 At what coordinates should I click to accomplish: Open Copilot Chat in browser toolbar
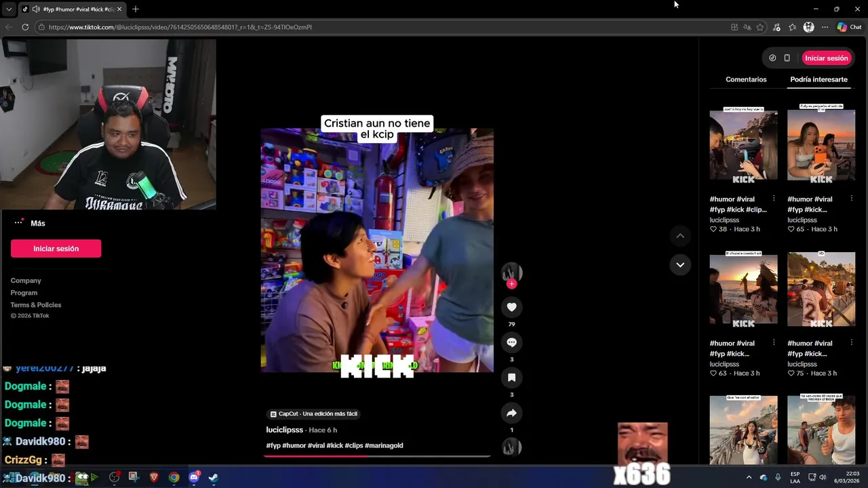tap(849, 27)
